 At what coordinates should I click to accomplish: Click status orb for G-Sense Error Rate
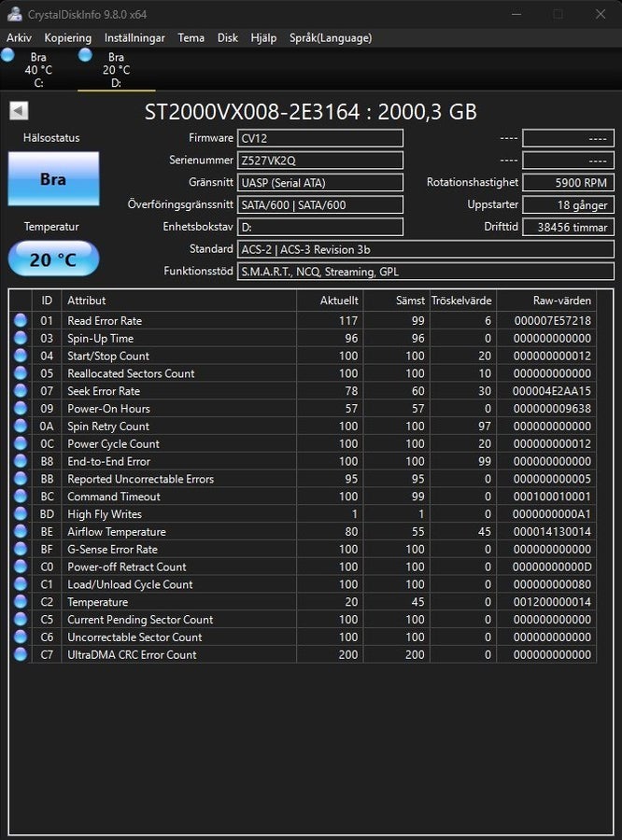(x=21, y=549)
